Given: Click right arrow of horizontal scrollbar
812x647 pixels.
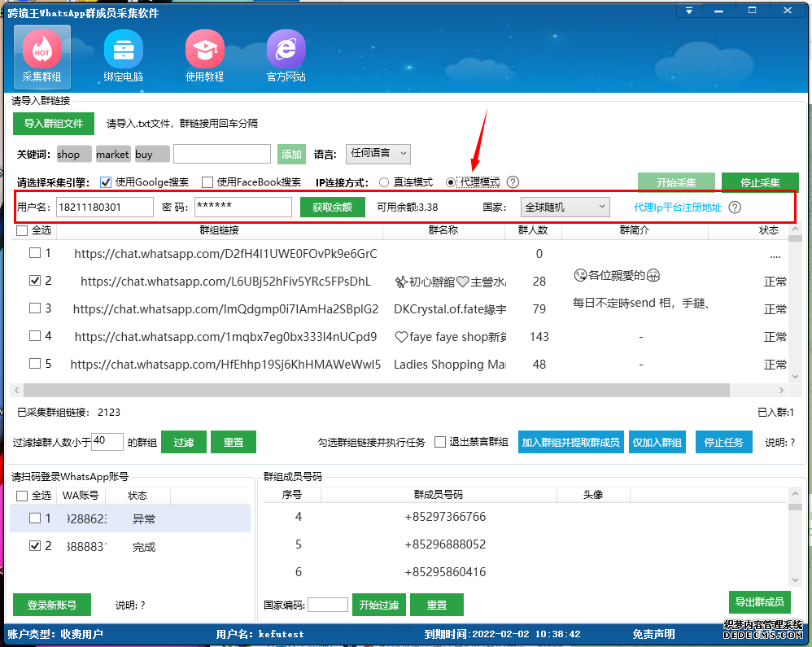Looking at the screenshot, I should coord(781,390).
